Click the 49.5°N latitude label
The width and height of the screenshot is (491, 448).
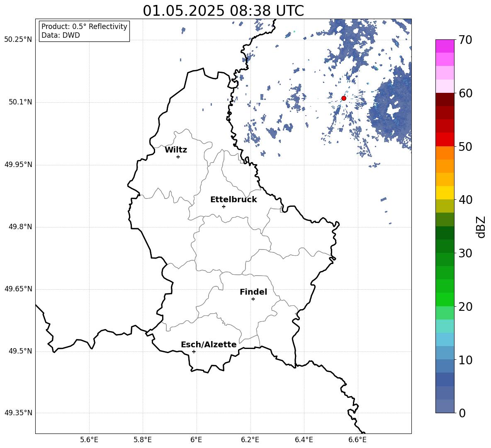point(20,351)
